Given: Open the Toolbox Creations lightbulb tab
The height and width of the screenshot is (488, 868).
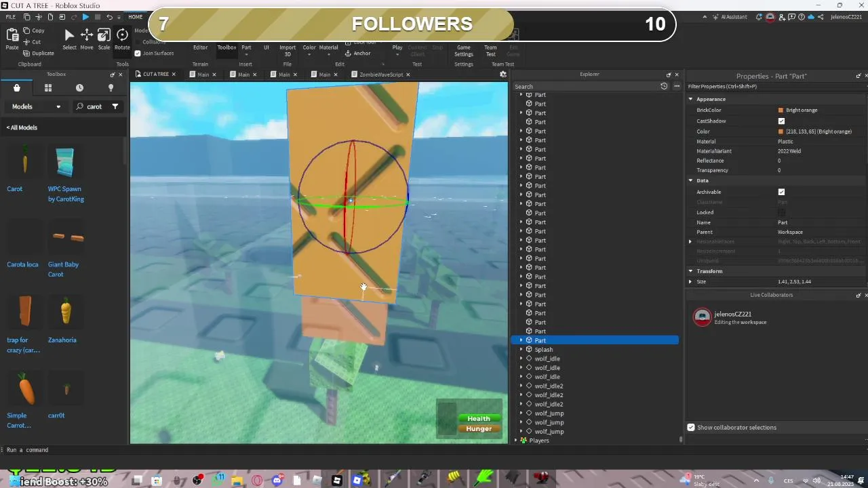Looking at the screenshot, I should pos(111,88).
